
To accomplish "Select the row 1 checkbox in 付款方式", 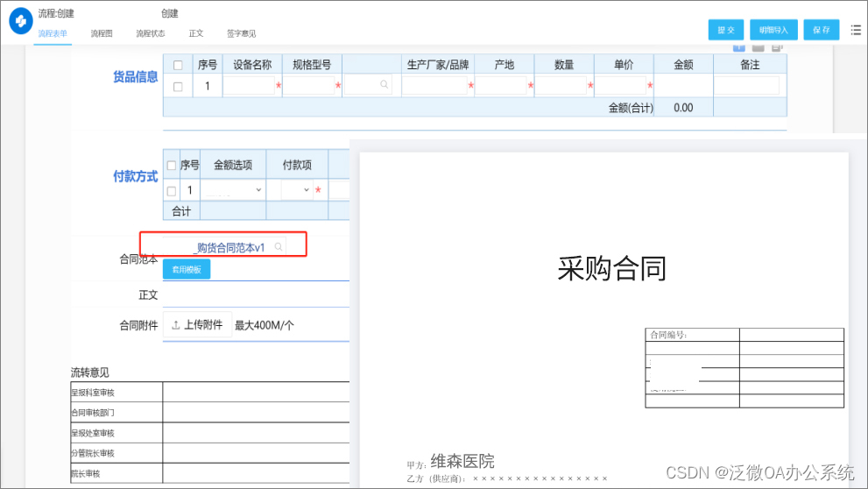I will 172,190.
